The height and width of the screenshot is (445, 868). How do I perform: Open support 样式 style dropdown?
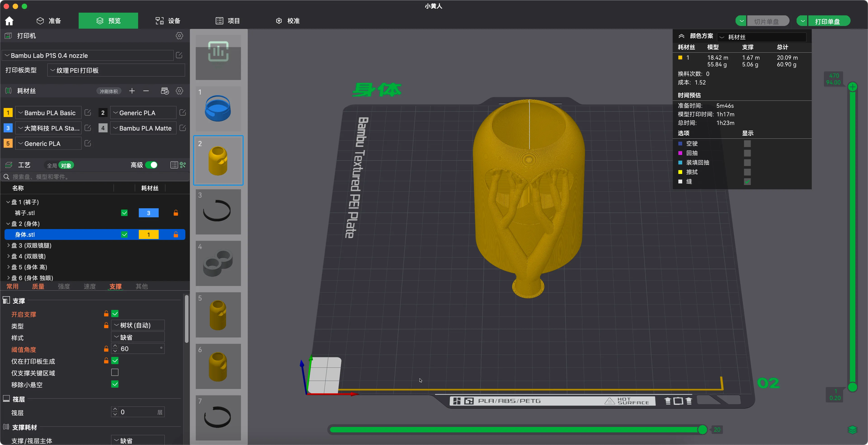point(138,337)
